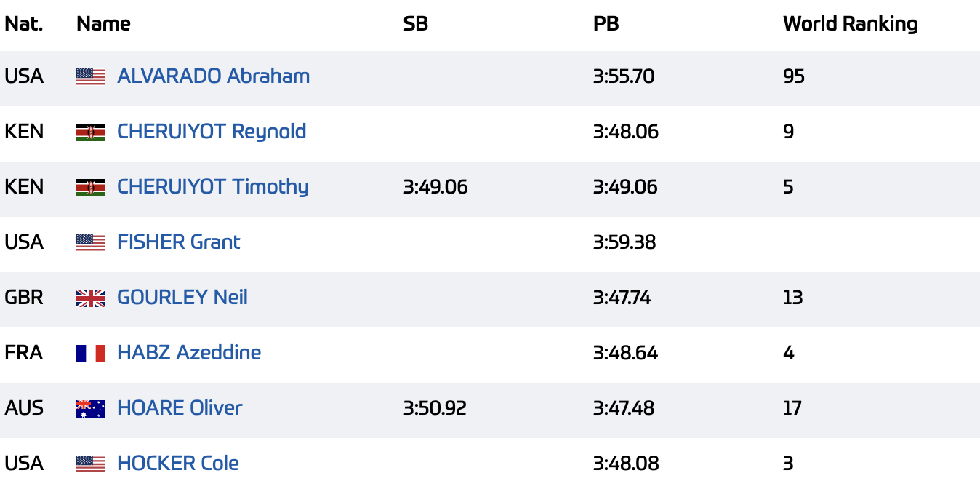Click the Name column header
The image size is (980, 489).
(103, 24)
